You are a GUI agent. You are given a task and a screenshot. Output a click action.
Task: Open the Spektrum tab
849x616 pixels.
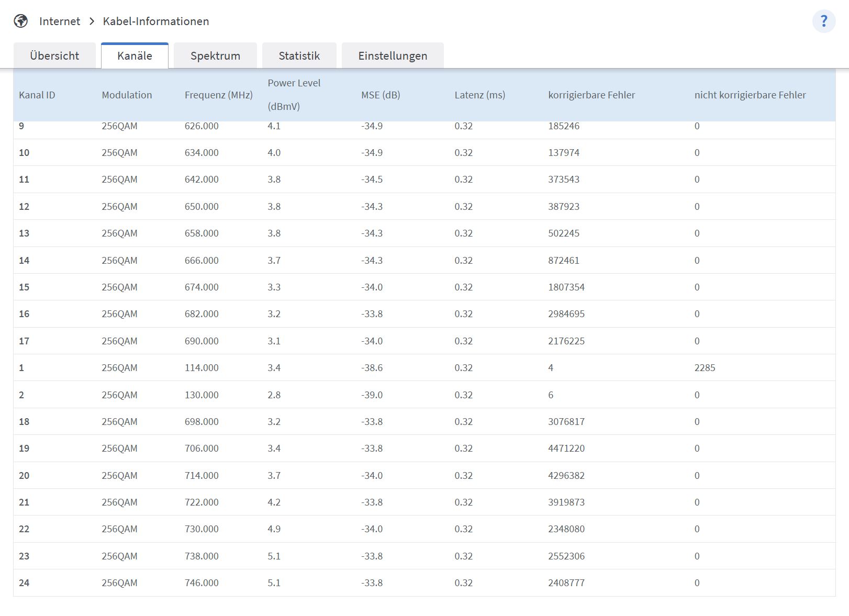click(x=215, y=56)
